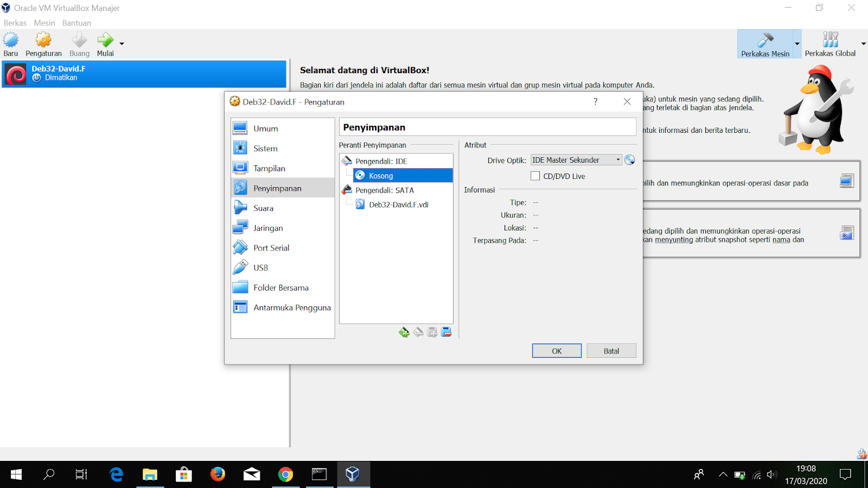Open the Bantuan menu
The width and height of the screenshot is (868, 488).
coord(76,23)
